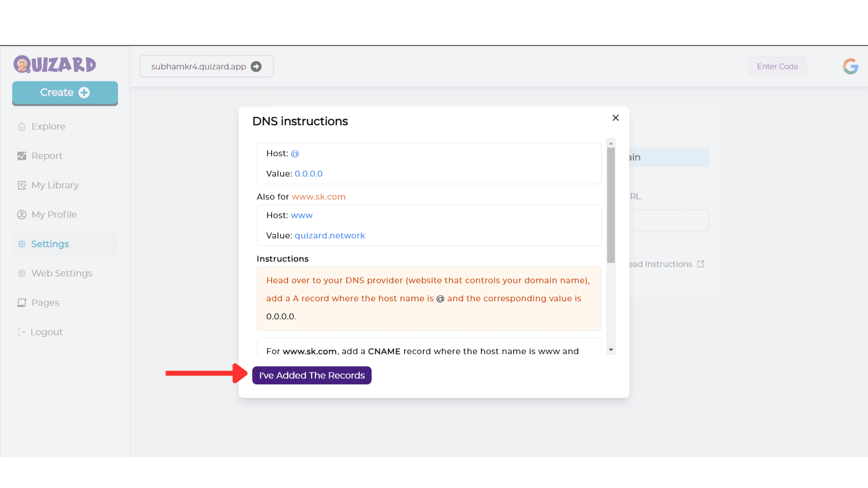The image size is (868, 488).
Task: Click external link icon next to Instructions
Action: pos(701,264)
